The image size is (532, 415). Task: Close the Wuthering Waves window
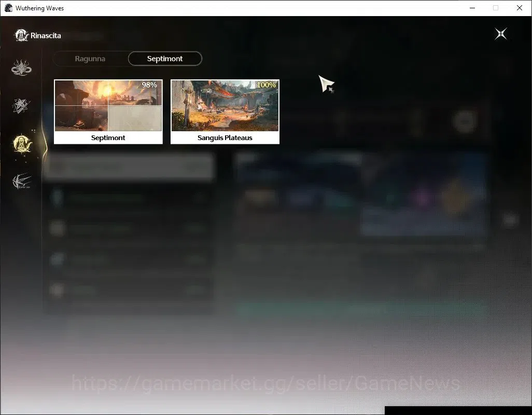[x=520, y=8]
